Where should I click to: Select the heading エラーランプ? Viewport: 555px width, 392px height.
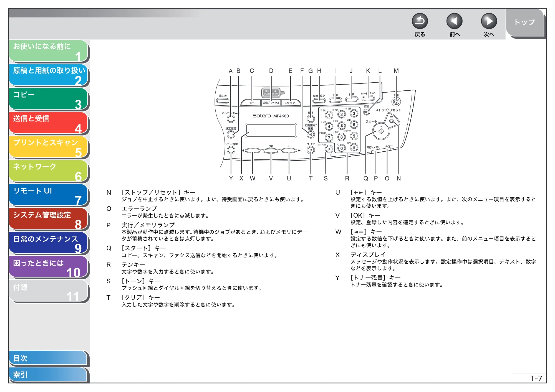click(x=139, y=209)
